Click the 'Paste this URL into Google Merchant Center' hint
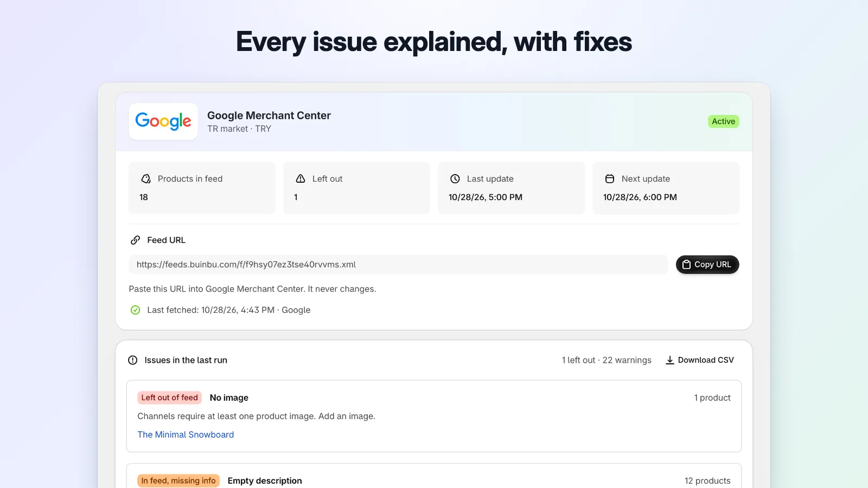 [252, 289]
